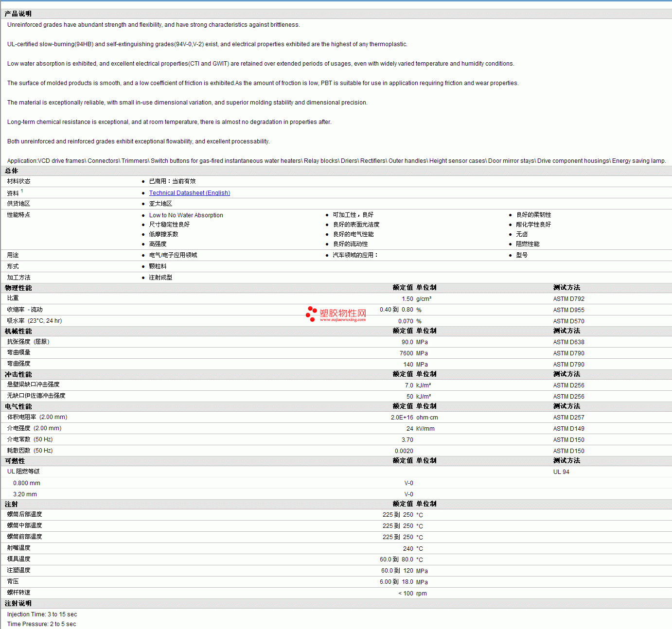The width and height of the screenshot is (672, 629).
Task: Select the 背压 row label
Action: tap(13, 581)
